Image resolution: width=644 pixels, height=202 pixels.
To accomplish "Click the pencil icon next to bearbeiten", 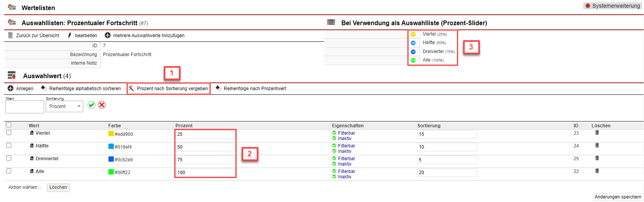I will (70, 35).
